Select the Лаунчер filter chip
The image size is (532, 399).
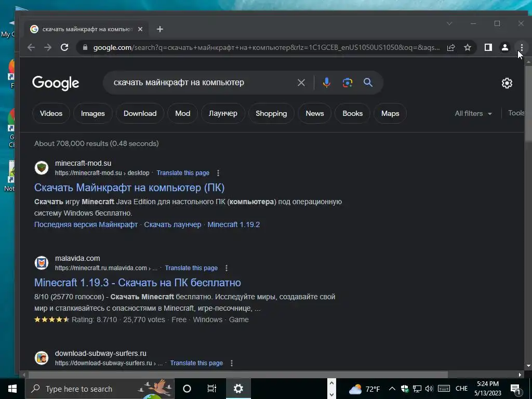coord(223,114)
